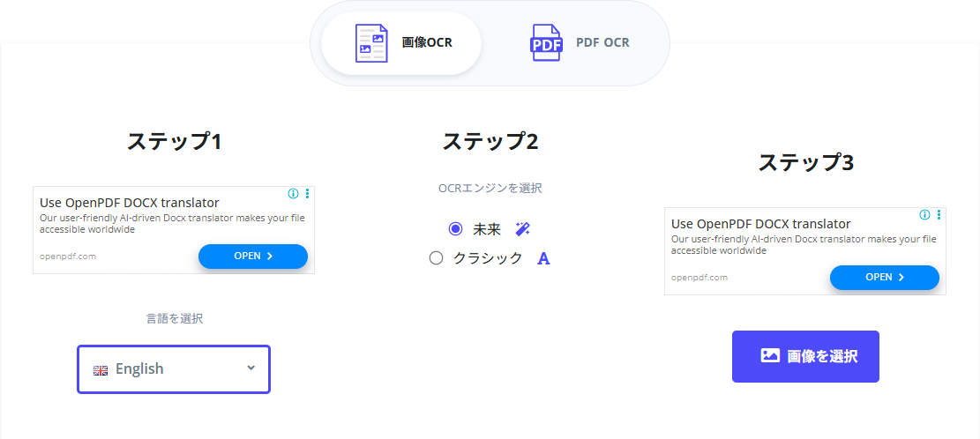The width and height of the screenshot is (980, 439).
Task: Click the ad description text in Step 1 ad
Action: pos(173,224)
